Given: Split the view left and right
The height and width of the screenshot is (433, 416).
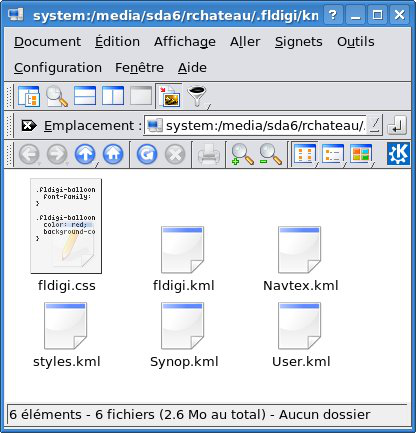Looking at the screenshot, I should pos(113,96).
